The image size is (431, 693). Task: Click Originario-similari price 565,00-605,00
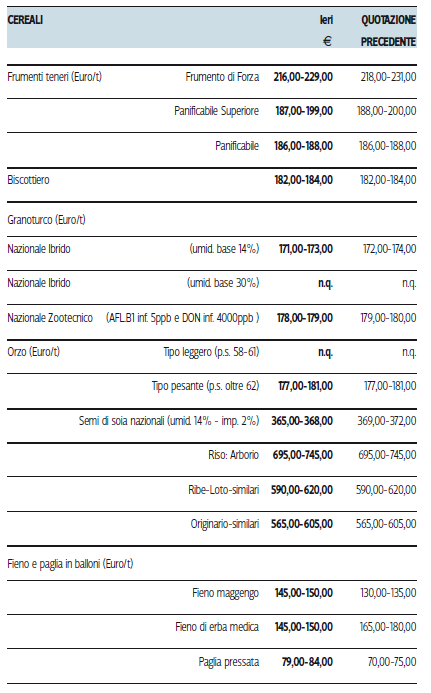pyautogui.click(x=302, y=524)
